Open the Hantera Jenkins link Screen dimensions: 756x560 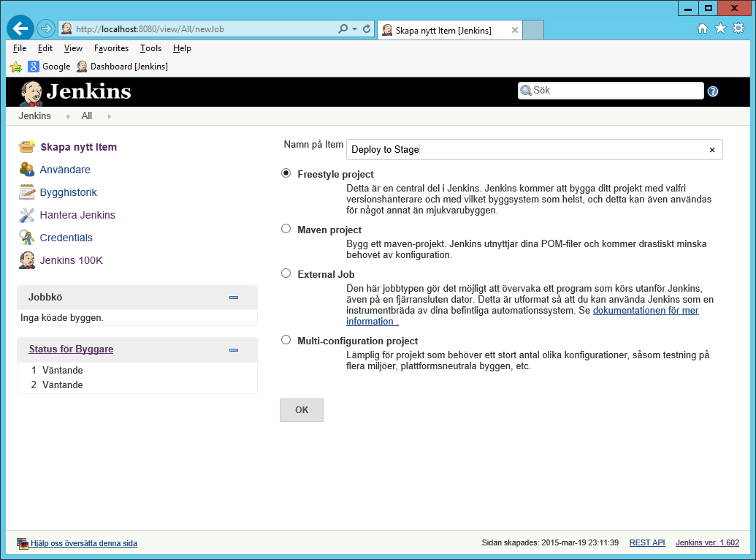(77, 215)
